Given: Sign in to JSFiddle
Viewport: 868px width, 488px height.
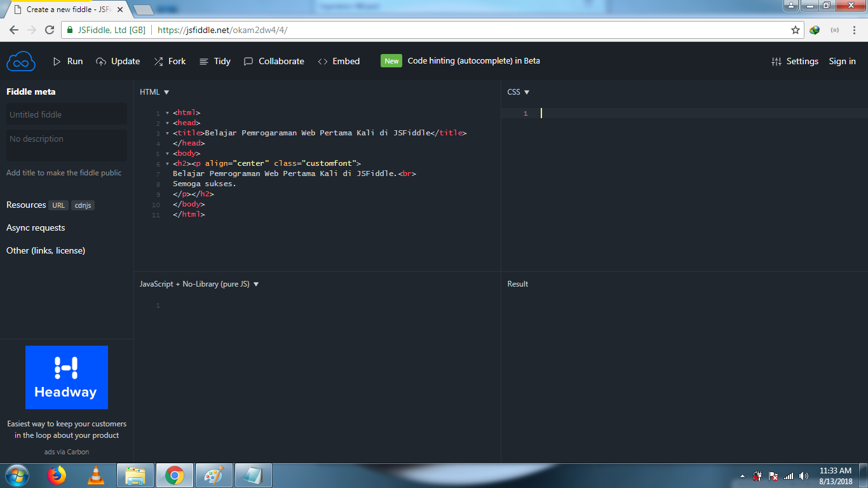Looking at the screenshot, I should [842, 61].
